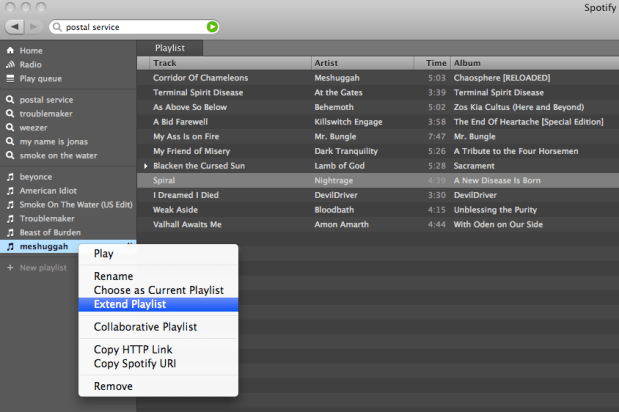Image resolution: width=619 pixels, height=412 pixels.
Task: Select track I Dreamed I Died
Action: point(186,195)
